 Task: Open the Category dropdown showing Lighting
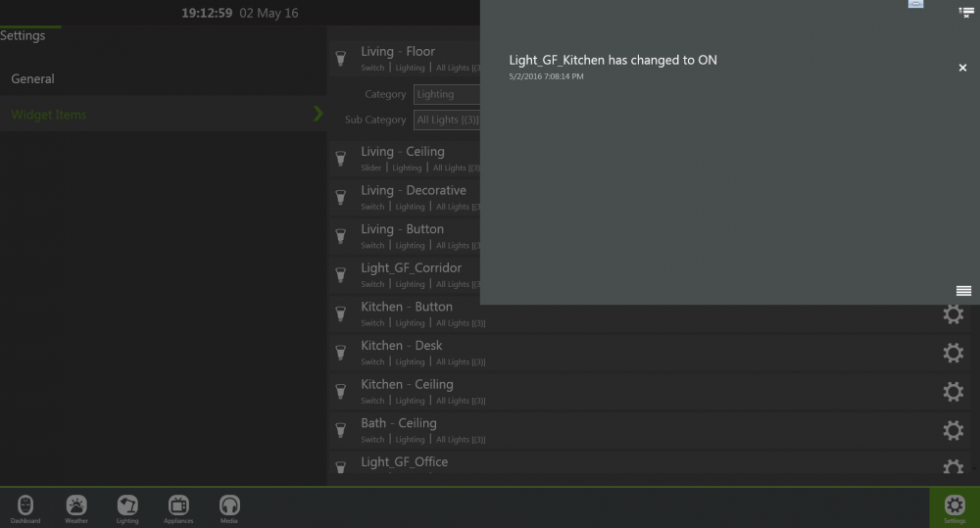pyautogui.click(x=447, y=95)
